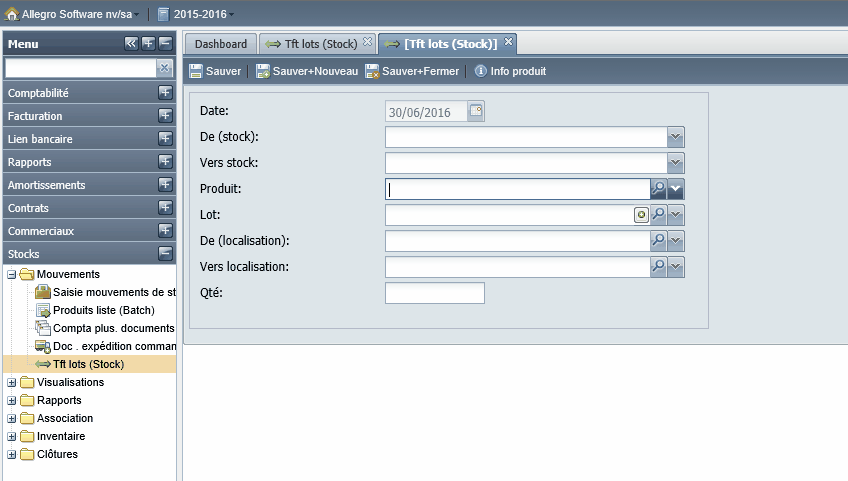This screenshot has height=481, width=848.
Task: Search for a product with the Produit magnifier
Action: [658, 189]
